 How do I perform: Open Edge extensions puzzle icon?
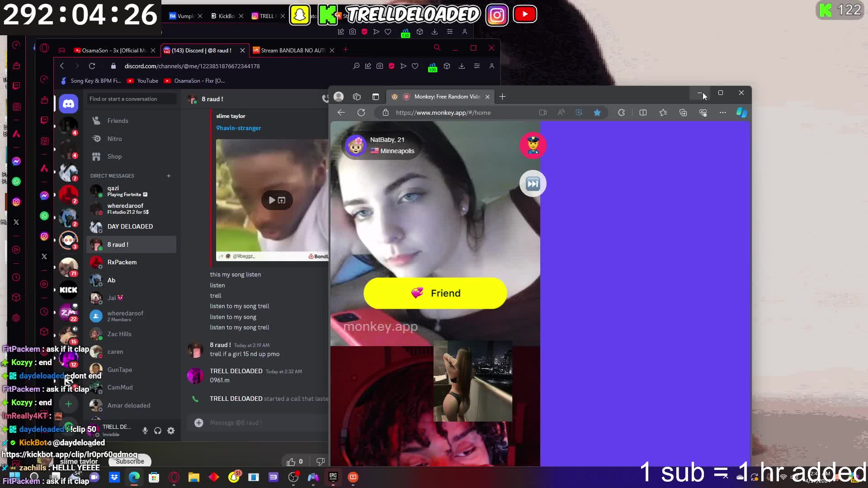621,113
